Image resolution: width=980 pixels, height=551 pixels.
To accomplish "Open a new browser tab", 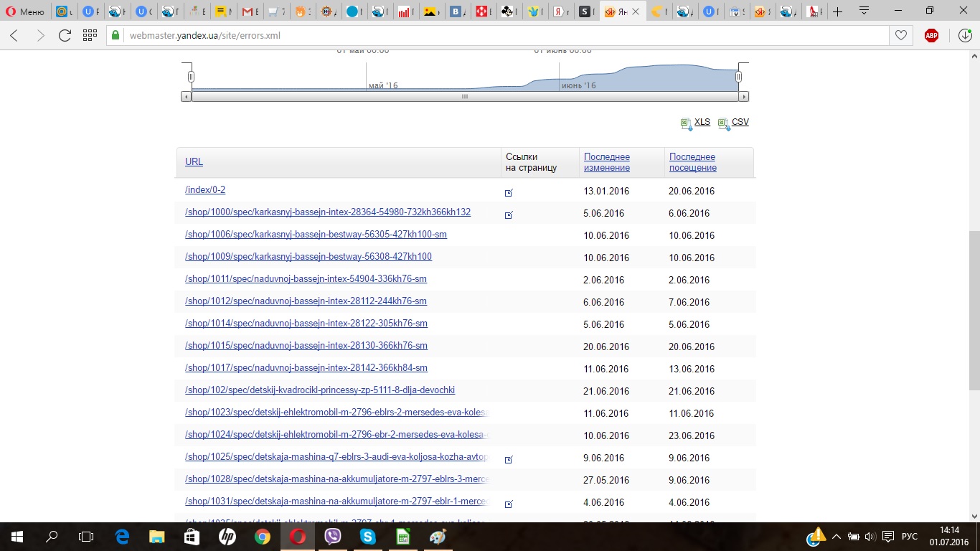I will click(x=837, y=11).
